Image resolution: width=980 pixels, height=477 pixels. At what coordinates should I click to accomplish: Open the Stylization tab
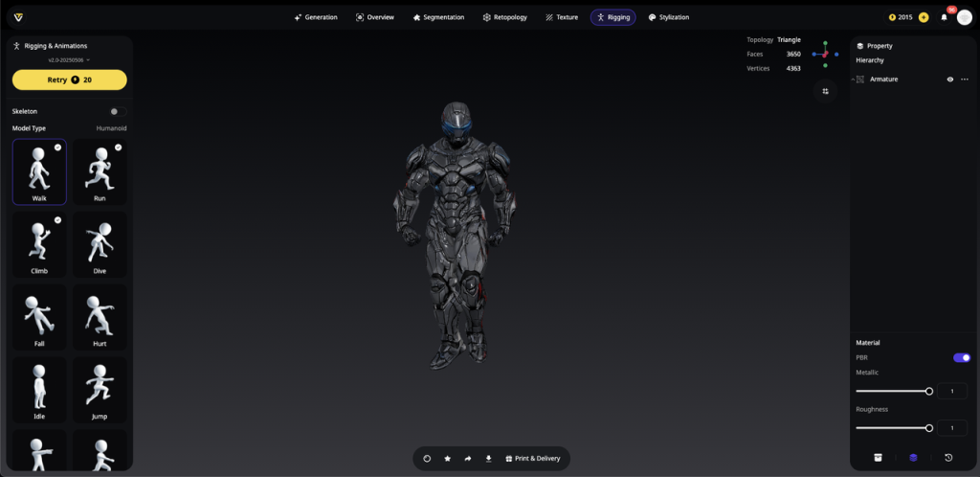coord(669,17)
